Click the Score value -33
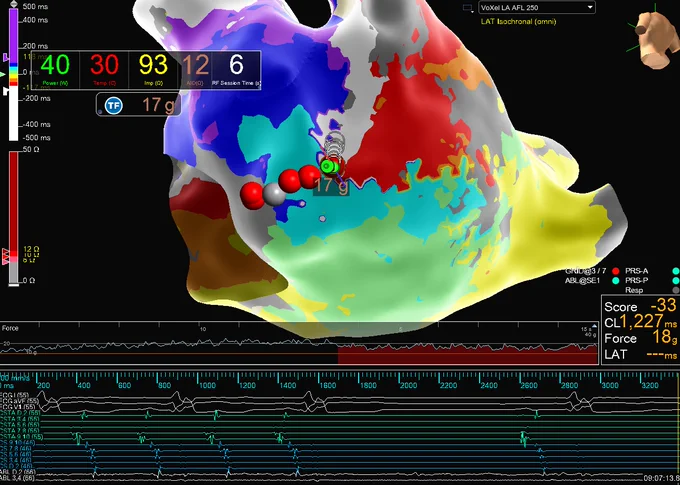Viewport: 680px width, 485px height. 663,305
